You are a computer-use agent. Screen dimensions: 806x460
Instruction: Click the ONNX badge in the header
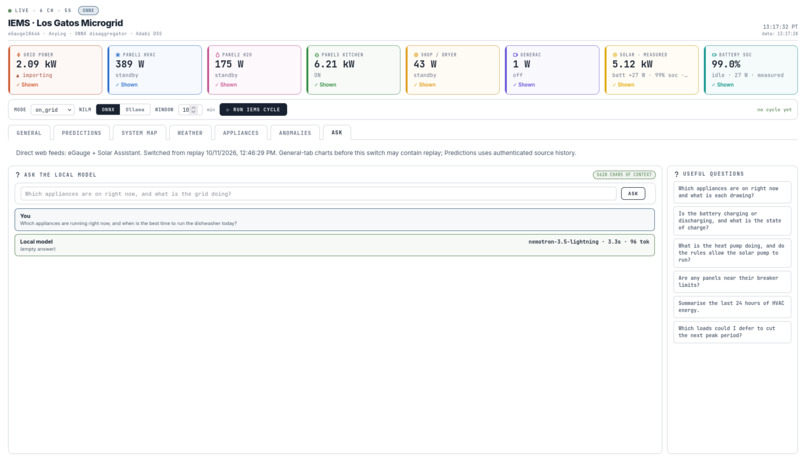coord(88,10)
